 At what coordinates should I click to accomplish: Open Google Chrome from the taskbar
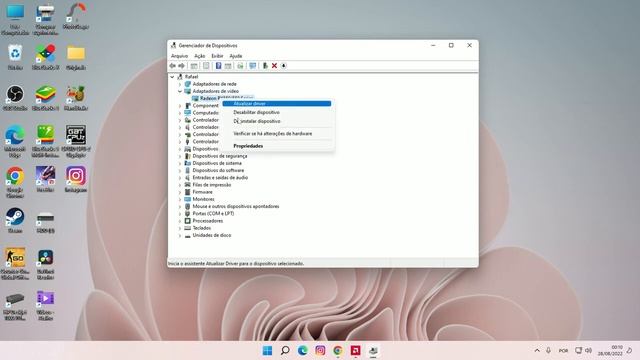(338, 351)
